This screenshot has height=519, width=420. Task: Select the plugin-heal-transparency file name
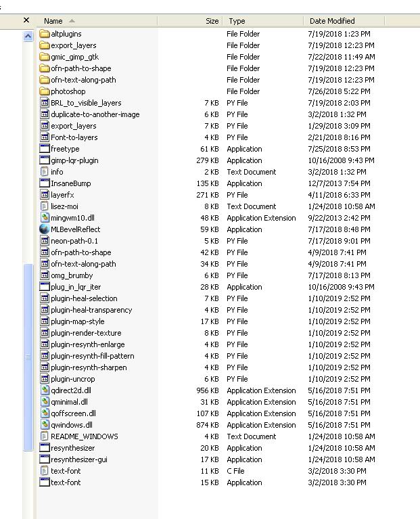[x=91, y=310]
